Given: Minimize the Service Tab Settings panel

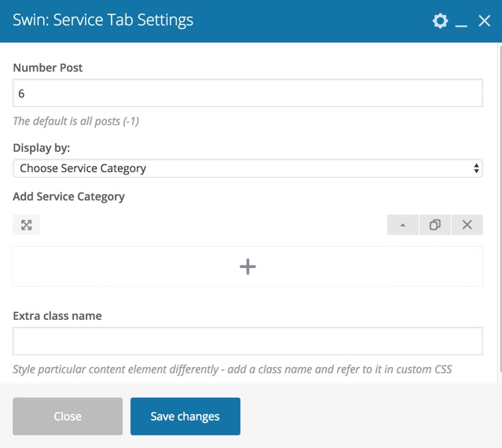Looking at the screenshot, I should (x=461, y=21).
